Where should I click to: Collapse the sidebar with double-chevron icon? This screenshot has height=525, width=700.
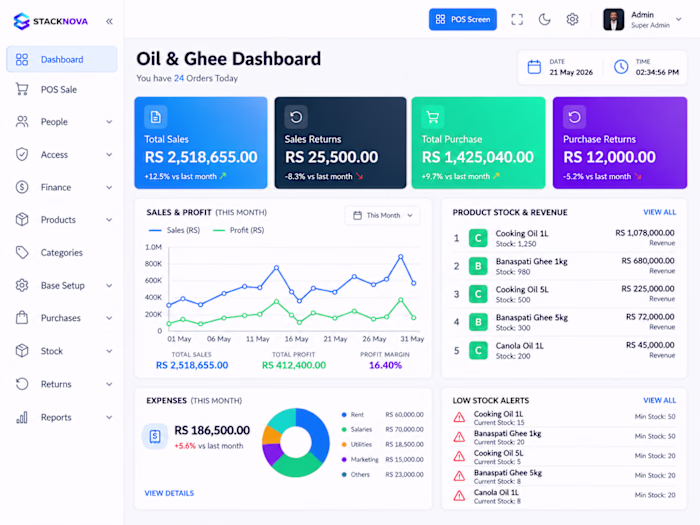click(109, 21)
